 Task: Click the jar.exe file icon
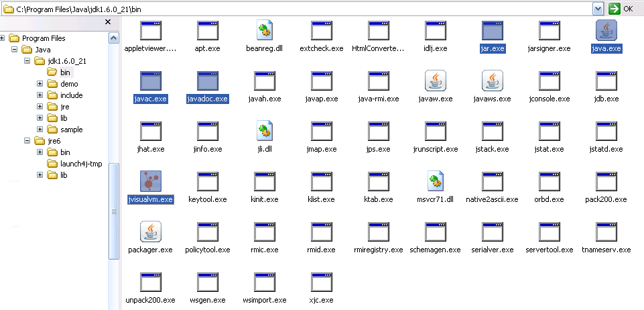coord(493,31)
